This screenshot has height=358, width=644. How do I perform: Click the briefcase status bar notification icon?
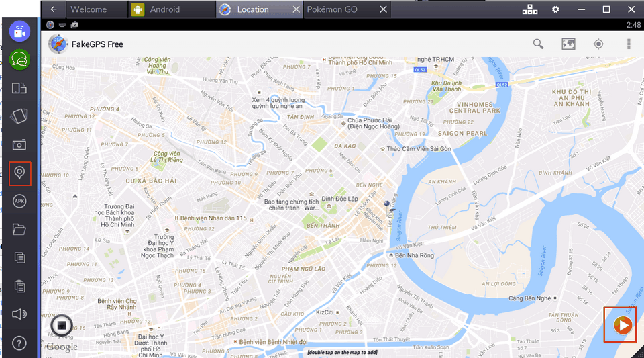tap(74, 25)
